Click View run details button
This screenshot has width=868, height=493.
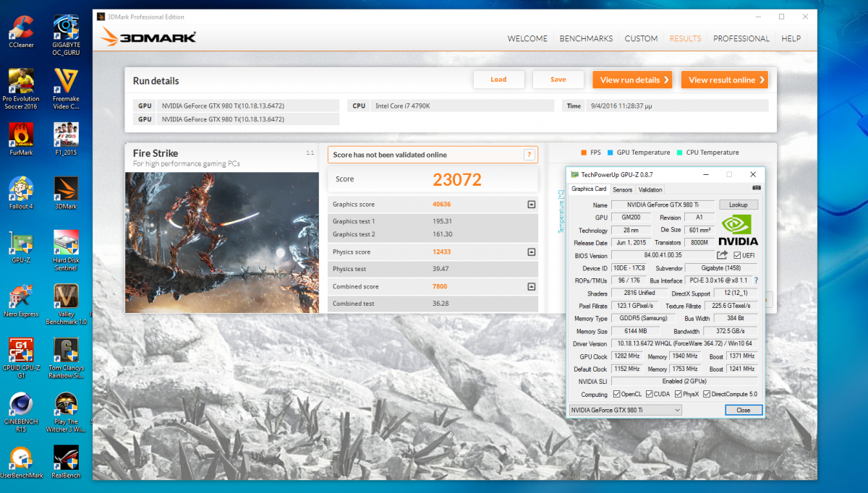pos(633,80)
